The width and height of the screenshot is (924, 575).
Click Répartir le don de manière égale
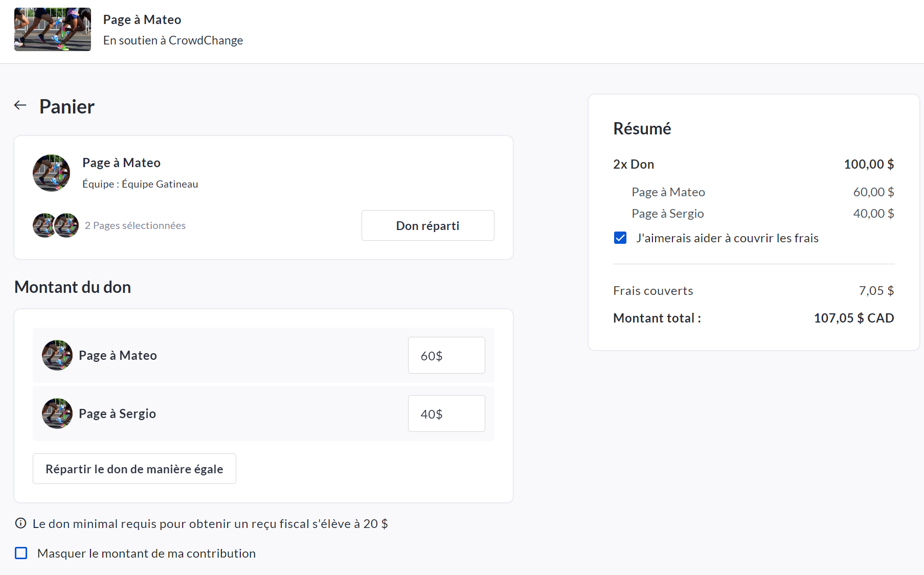134,469
